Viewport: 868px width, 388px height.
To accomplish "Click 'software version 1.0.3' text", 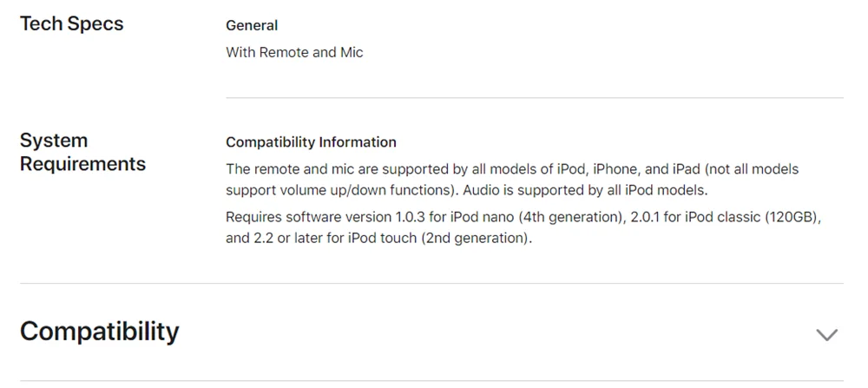I will click(x=354, y=217).
